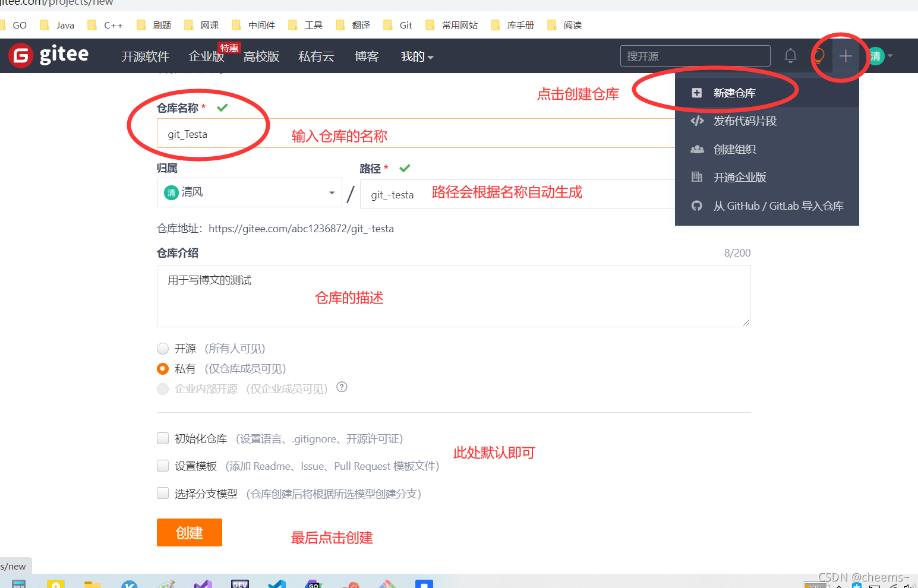Image resolution: width=918 pixels, height=588 pixels.
Task: Select the 开源 visibility radio button
Action: (163, 349)
